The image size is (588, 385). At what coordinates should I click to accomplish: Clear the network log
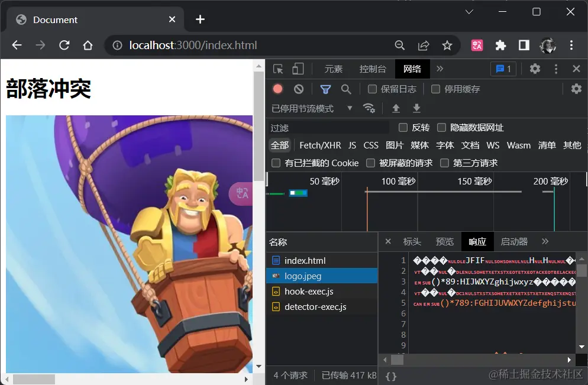click(299, 89)
